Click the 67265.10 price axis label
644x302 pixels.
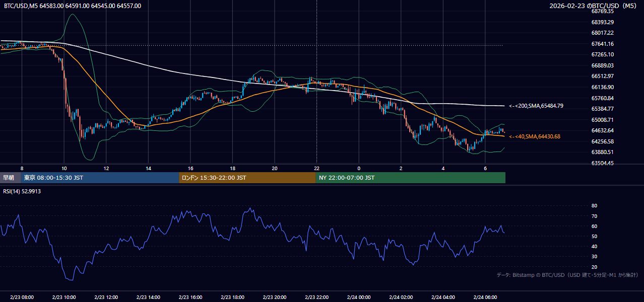click(x=603, y=54)
